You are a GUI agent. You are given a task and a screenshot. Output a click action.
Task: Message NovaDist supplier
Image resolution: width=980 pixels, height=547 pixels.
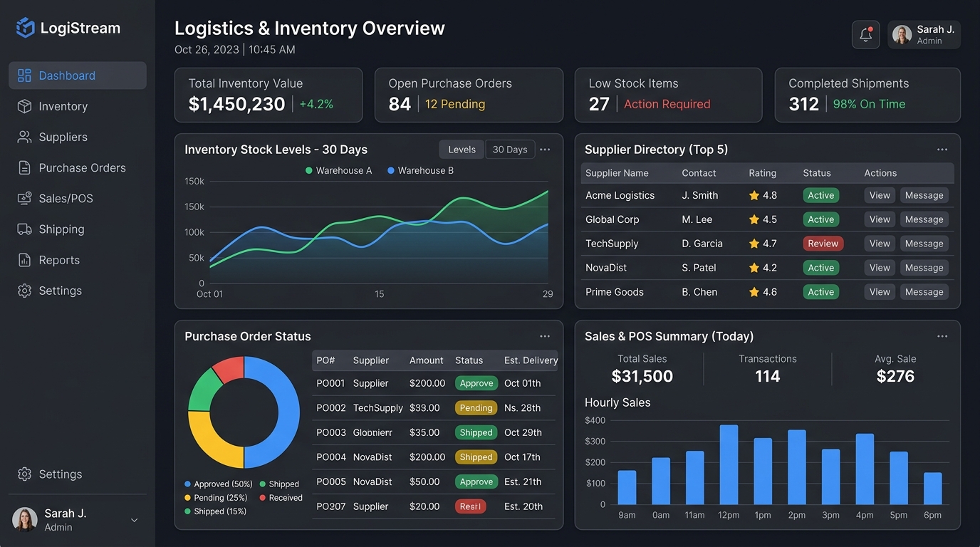(924, 268)
